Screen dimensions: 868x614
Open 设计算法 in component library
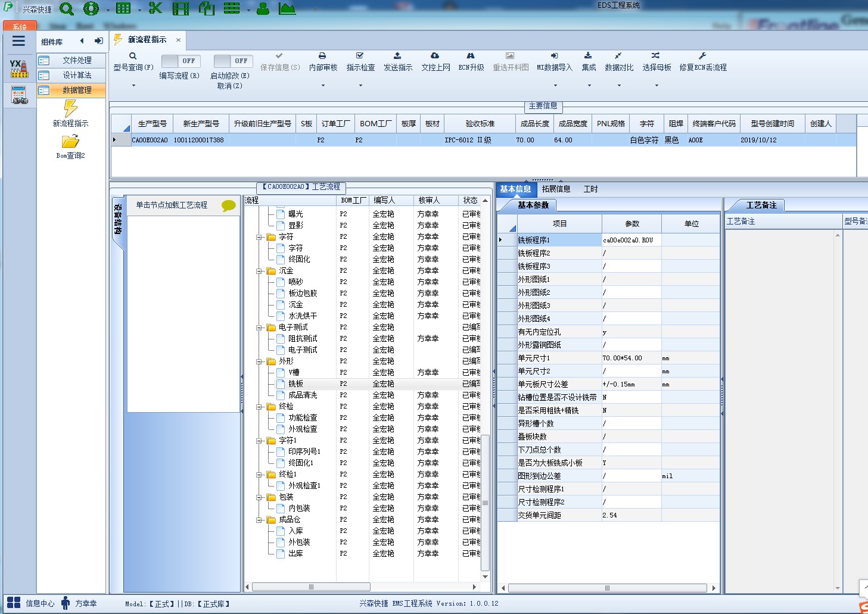click(x=71, y=76)
